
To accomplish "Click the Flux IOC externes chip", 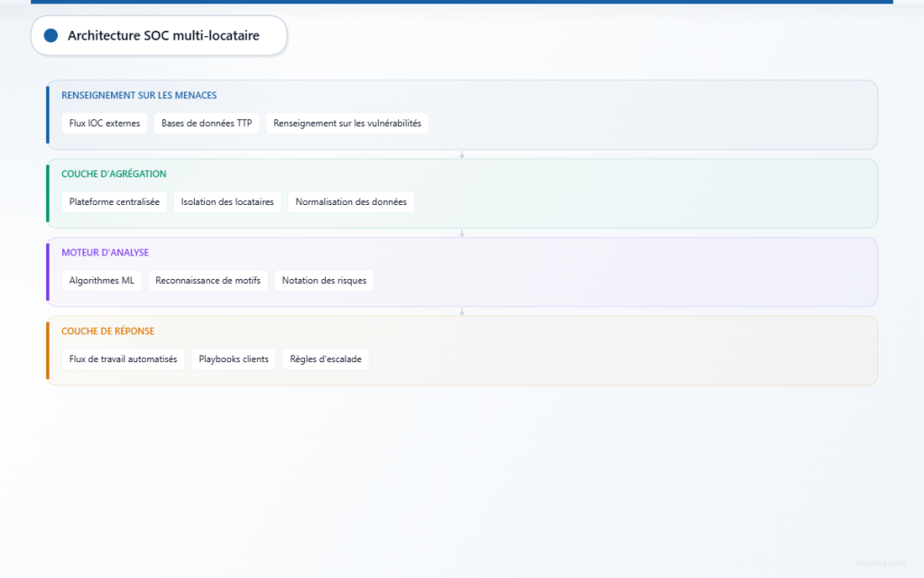I will 105,124.
